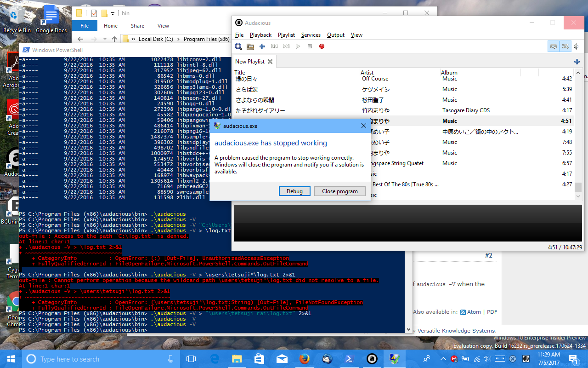This screenshot has width=588, height=368.
Task: Open the Recycle Bin desktop icon
Action: click(17, 19)
